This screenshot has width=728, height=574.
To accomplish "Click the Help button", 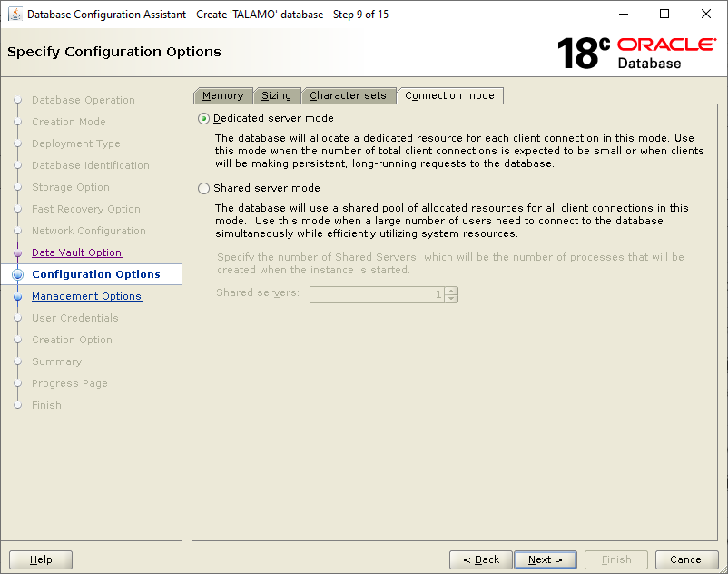I will point(41,559).
